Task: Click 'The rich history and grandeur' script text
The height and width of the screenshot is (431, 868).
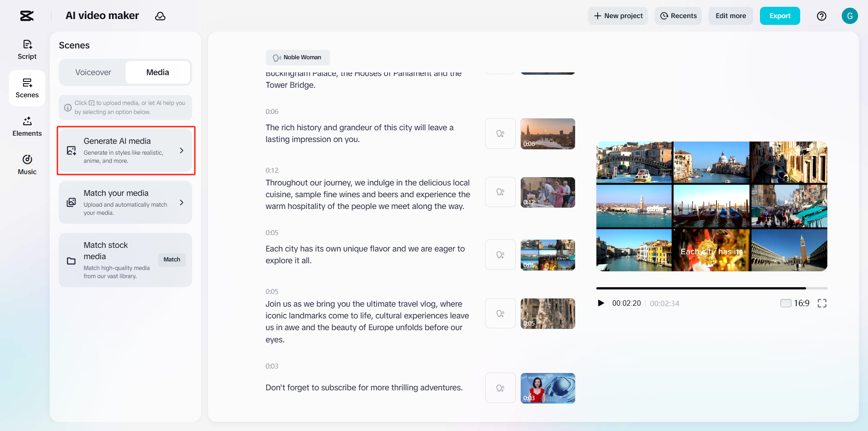Action: [359, 133]
